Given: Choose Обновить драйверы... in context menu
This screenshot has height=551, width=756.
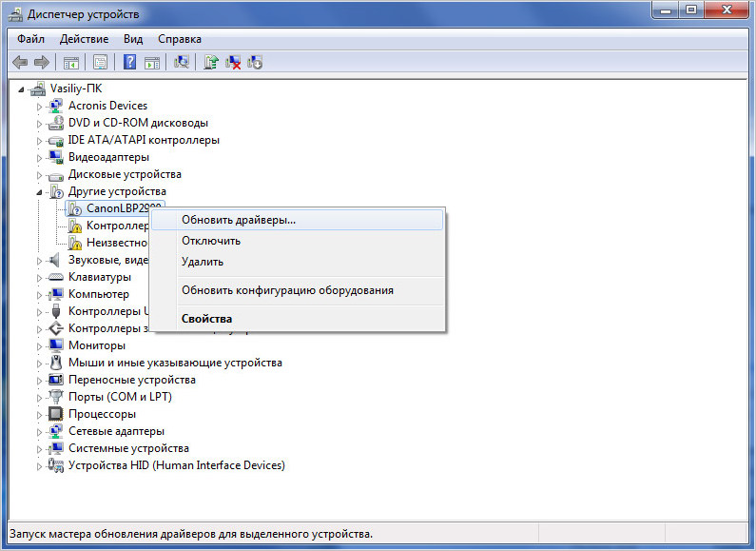Looking at the screenshot, I should [239, 219].
